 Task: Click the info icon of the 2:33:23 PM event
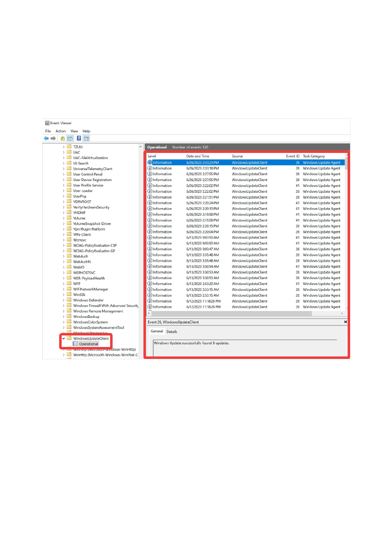coord(150,162)
